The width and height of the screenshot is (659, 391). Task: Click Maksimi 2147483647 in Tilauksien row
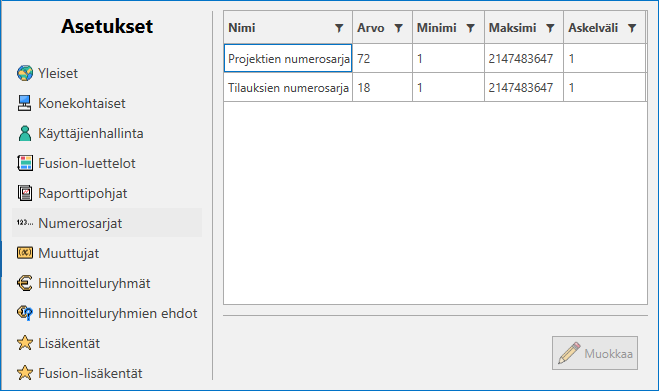coord(524,87)
